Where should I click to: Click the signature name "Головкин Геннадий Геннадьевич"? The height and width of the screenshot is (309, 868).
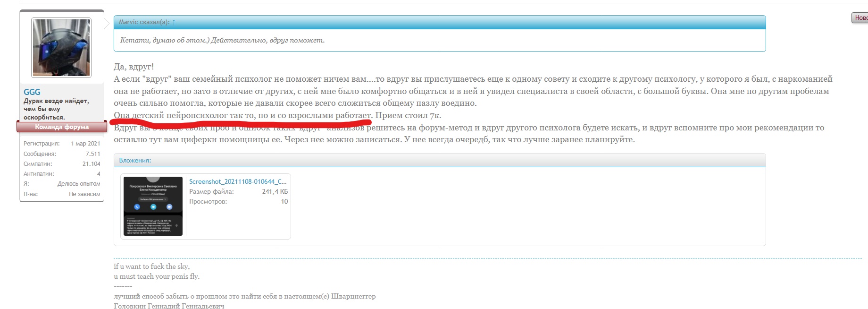pos(169,306)
